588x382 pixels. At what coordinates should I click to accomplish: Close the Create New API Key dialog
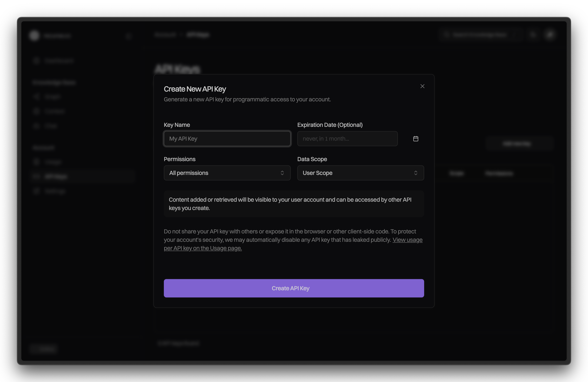click(422, 86)
